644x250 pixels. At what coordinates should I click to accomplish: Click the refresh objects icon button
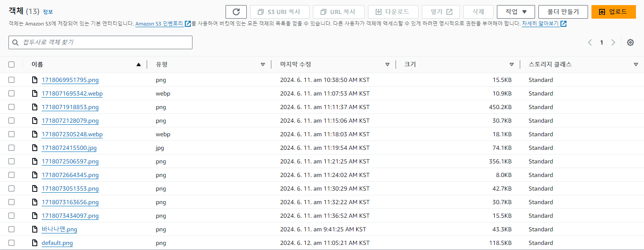coord(236,12)
